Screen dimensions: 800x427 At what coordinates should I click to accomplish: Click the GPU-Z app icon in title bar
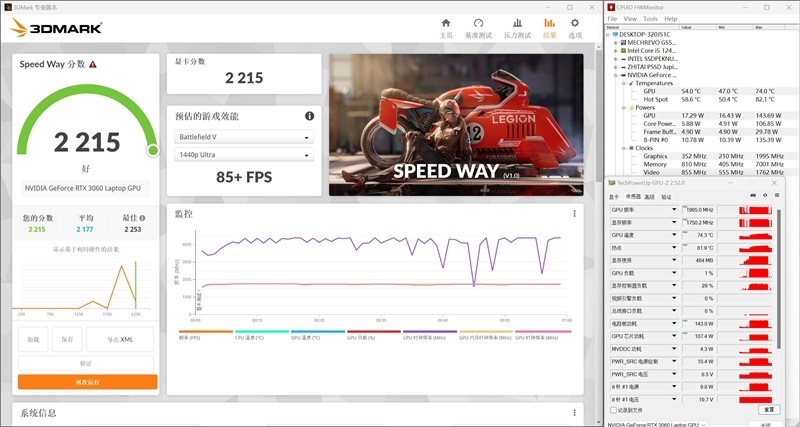[x=612, y=183]
